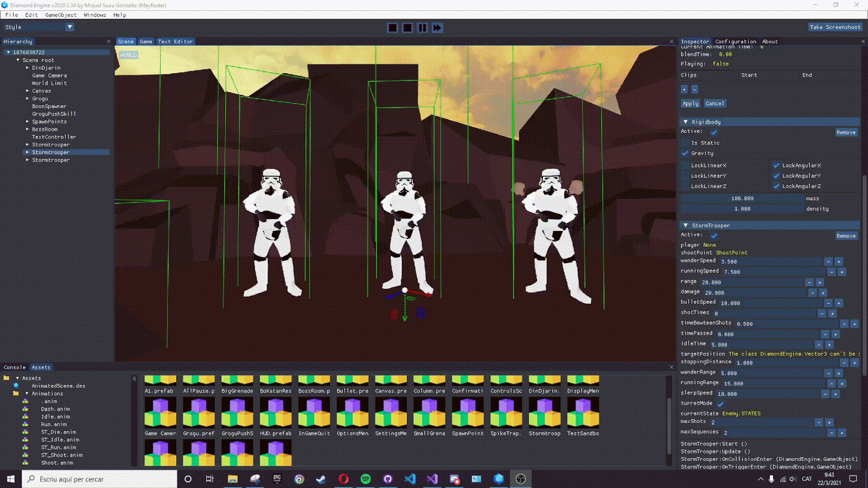Switch to the Text Editor tab
The height and width of the screenshot is (488, 868).
click(x=175, y=42)
